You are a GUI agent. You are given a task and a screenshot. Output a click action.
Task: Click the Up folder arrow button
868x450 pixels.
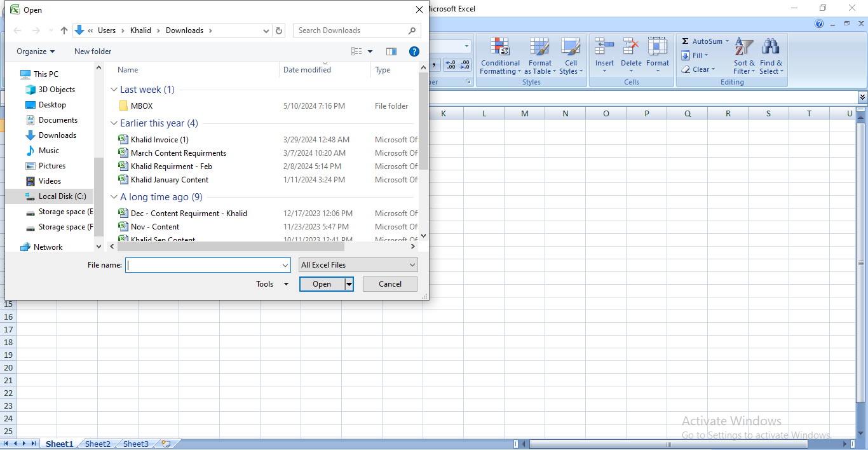[64, 31]
